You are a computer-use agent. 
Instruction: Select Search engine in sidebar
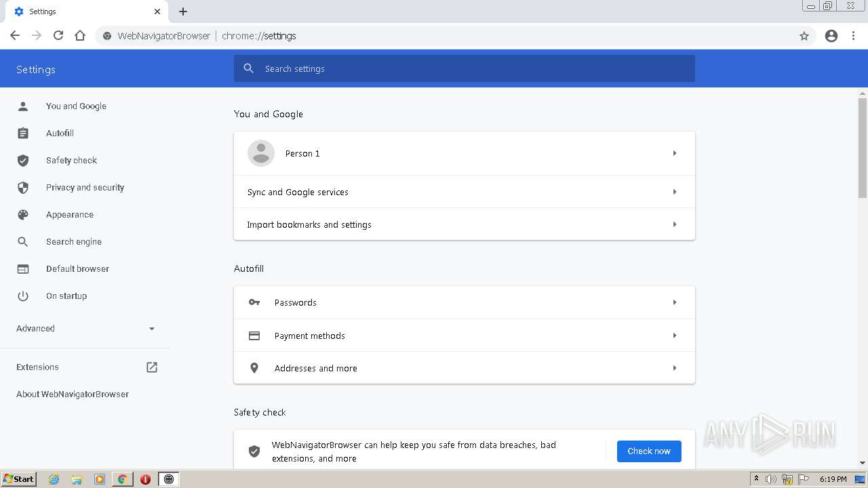click(x=74, y=242)
